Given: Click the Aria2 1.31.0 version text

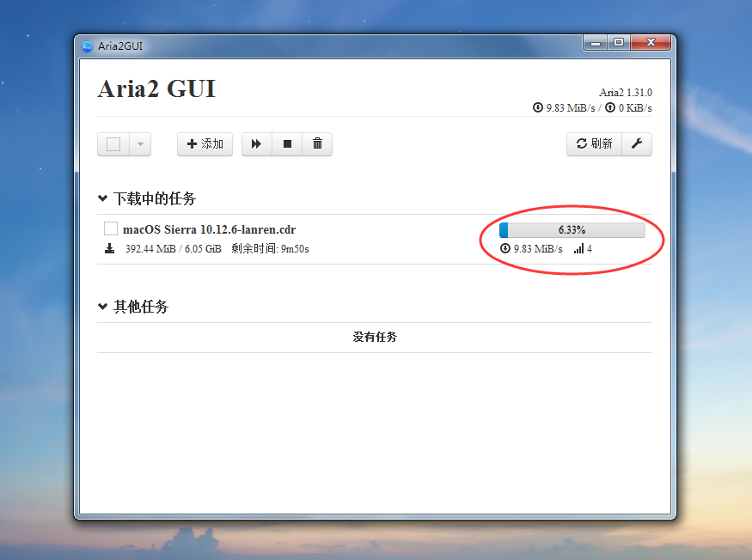Looking at the screenshot, I should click(x=626, y=92).
